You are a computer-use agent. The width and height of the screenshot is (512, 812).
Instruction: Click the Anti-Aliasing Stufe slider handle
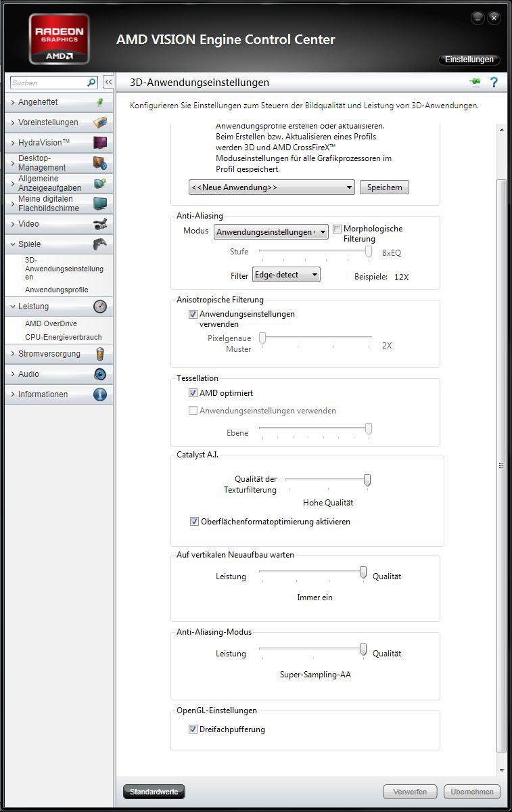(x=369, y=252)
